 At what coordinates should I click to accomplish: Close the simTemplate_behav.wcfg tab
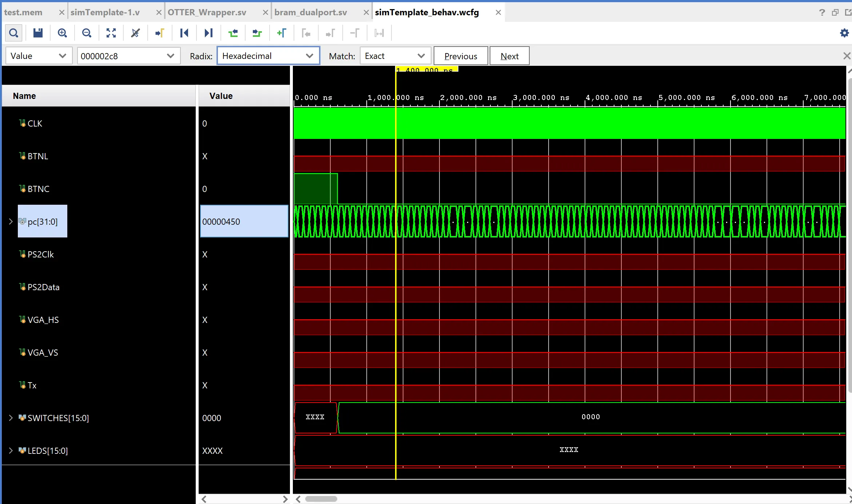click(498, 12)
